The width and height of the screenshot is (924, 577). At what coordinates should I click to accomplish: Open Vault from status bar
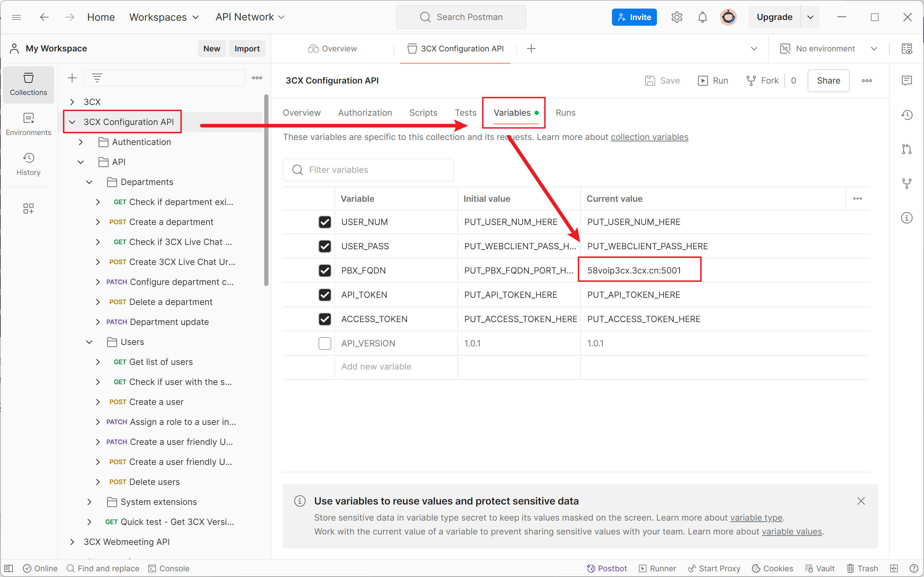pos(820,568)
